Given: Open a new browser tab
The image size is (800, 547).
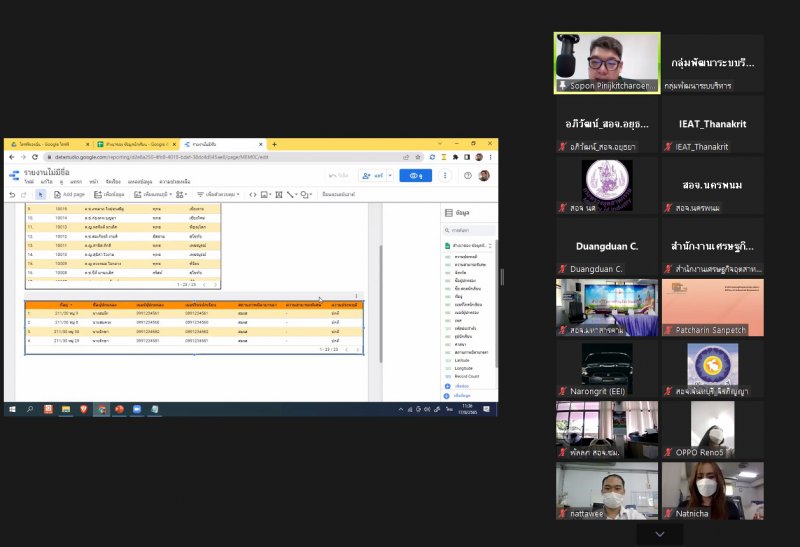Looking at the screenshot, I should [x=274, y=144].
